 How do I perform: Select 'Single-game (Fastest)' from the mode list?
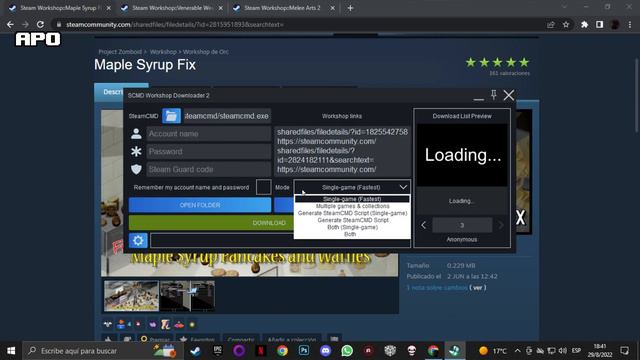click(352, 199)
